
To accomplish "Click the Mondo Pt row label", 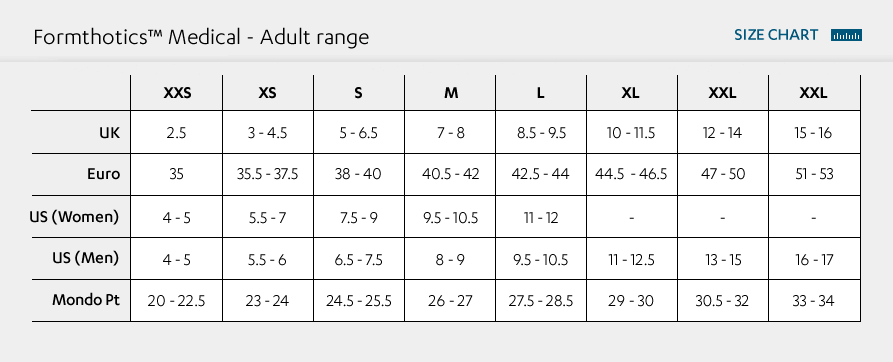I will [x=86, y=300].
